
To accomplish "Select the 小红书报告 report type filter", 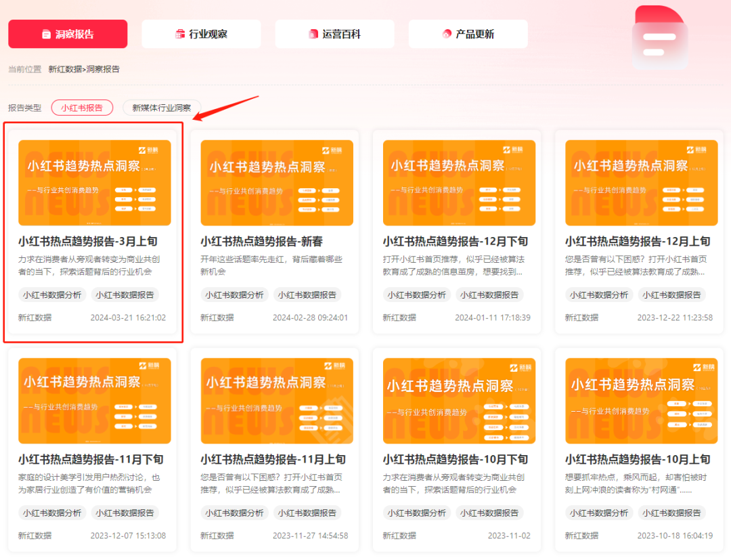I will (82, 108).
